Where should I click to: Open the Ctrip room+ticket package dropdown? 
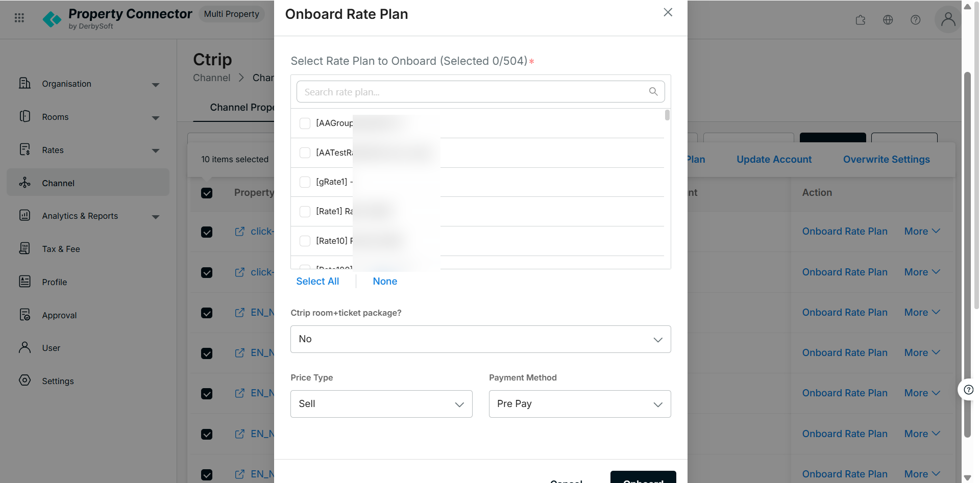tap(480, 339)
